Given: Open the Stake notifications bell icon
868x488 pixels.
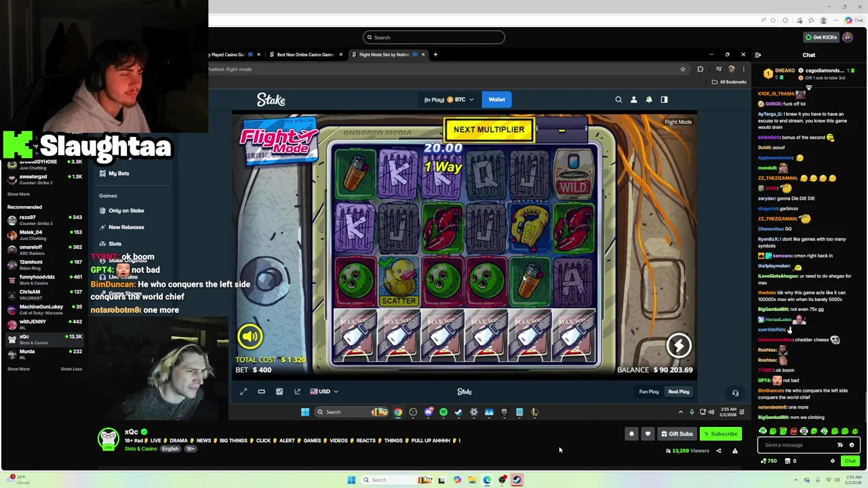Looking at the screenshot, I should (649, 100).
